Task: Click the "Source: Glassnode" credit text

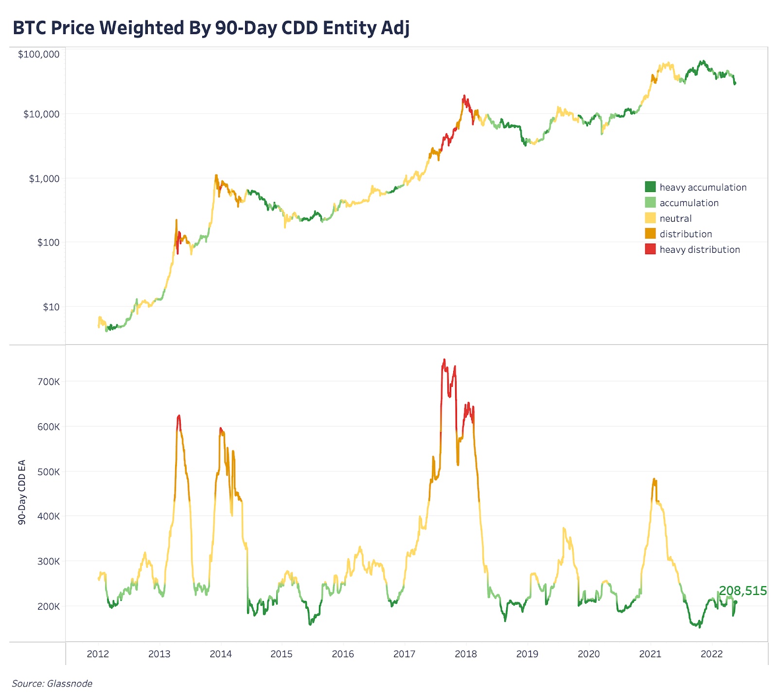Action: tap(52, 683)
